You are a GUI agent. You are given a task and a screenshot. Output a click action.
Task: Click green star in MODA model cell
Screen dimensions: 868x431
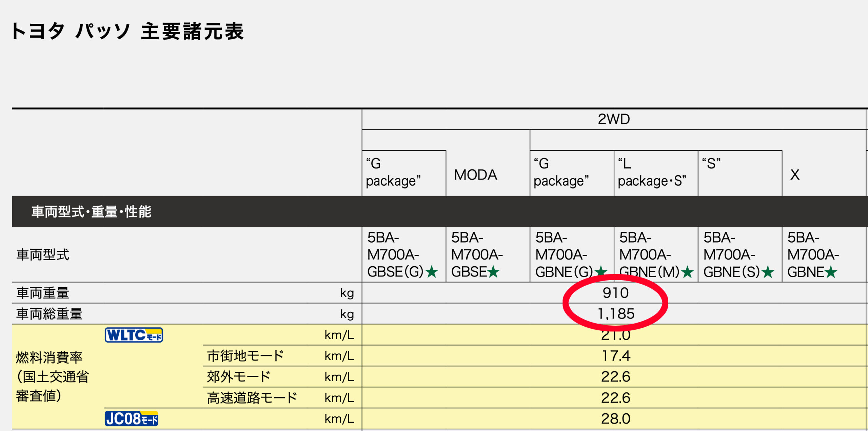493,272
